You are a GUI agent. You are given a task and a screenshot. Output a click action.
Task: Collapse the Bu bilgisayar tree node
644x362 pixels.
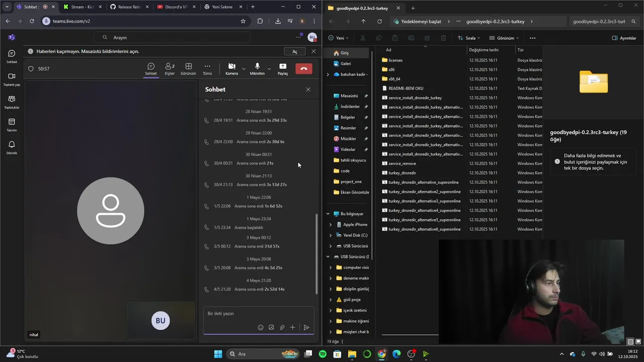pos(328,214)
